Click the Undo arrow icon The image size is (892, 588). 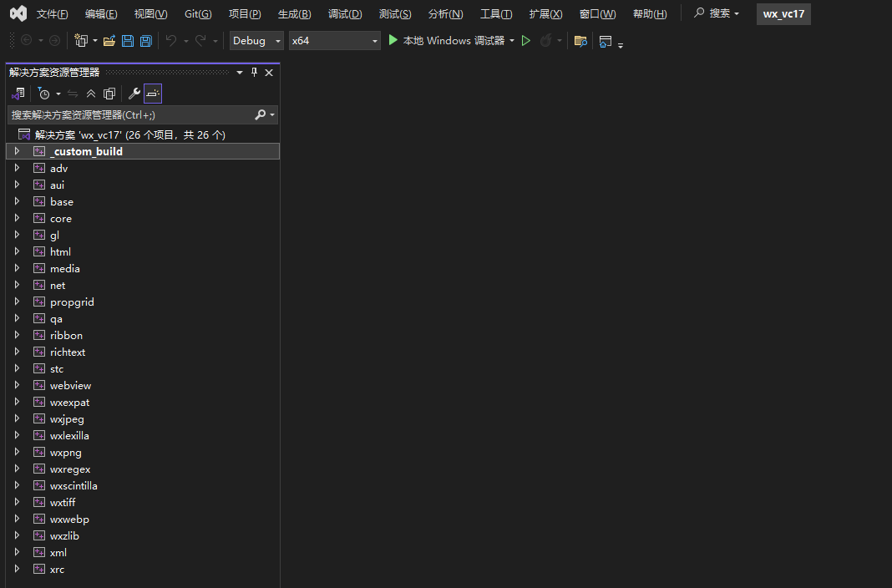[x=171, y=41]
